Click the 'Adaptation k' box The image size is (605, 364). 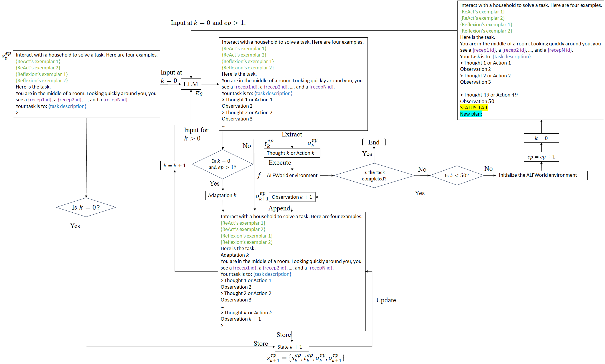222,195
